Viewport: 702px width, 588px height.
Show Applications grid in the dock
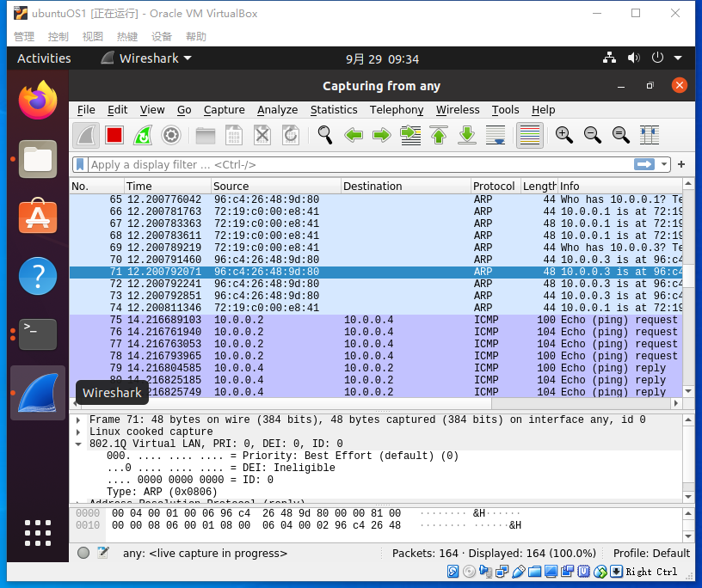(x=38, y=533)
